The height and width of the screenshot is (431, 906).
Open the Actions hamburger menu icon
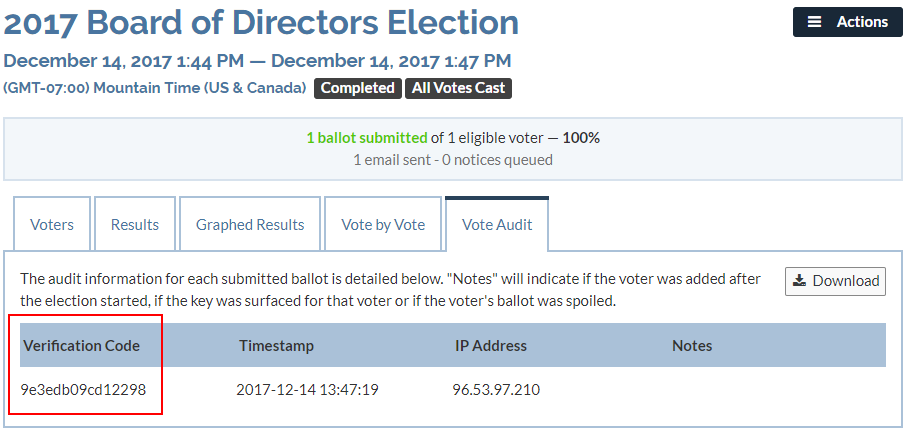pyautogui.click(x=814, y=22)
